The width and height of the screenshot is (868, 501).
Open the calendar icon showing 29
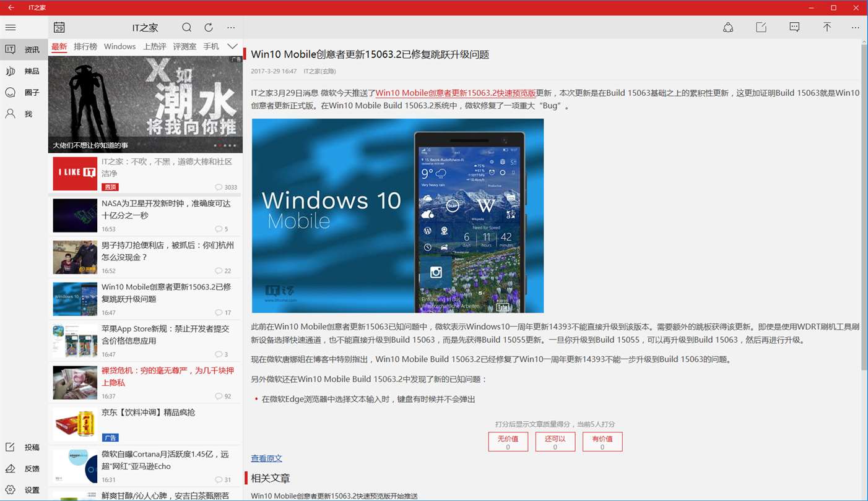(x=59, y=28)
